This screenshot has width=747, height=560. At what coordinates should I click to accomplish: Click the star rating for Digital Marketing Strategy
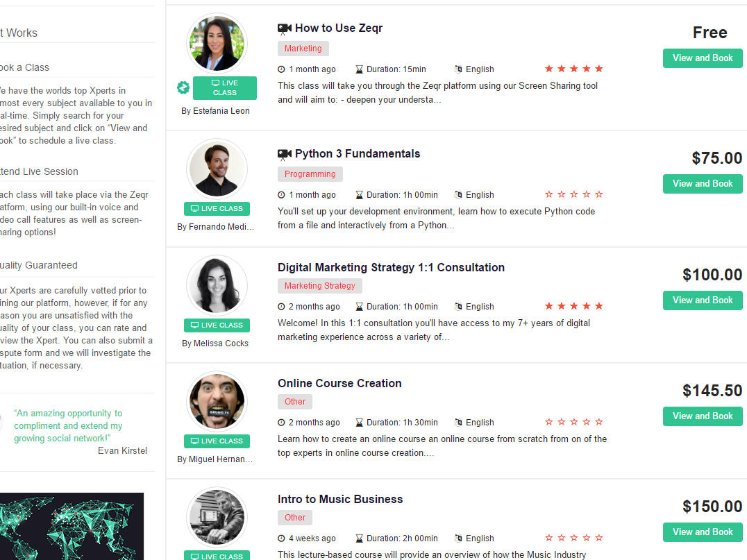click(x=574, y=306)
